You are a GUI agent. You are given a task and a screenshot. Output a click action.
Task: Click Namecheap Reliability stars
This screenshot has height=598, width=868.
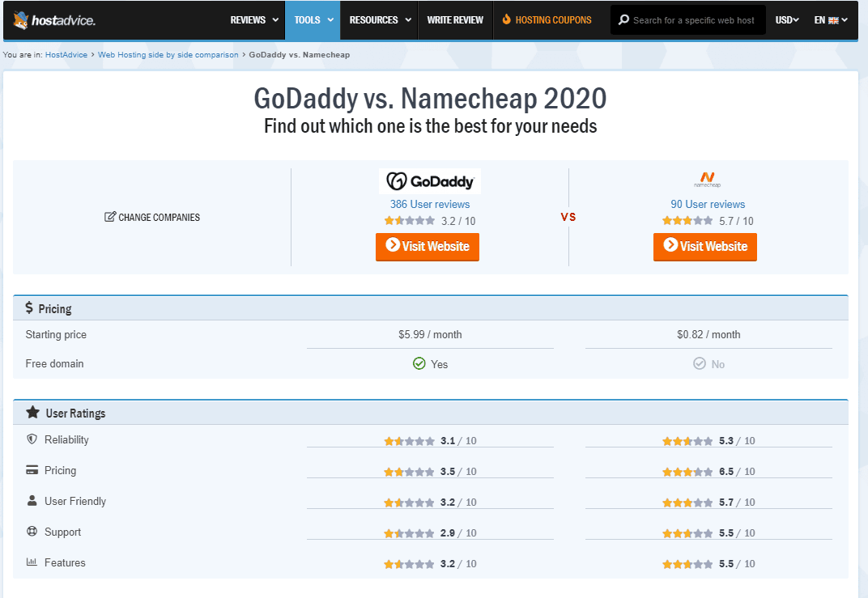click(x=687, y=441)
